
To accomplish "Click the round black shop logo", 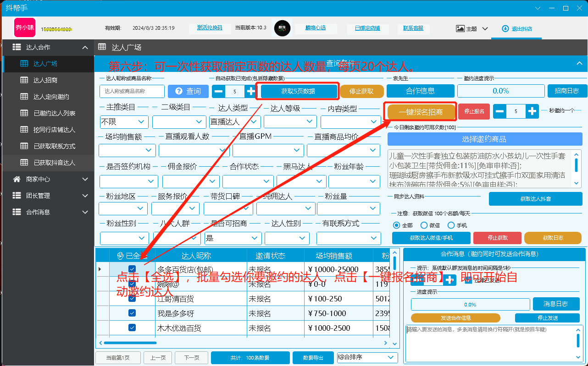I will tap(282, 28).
